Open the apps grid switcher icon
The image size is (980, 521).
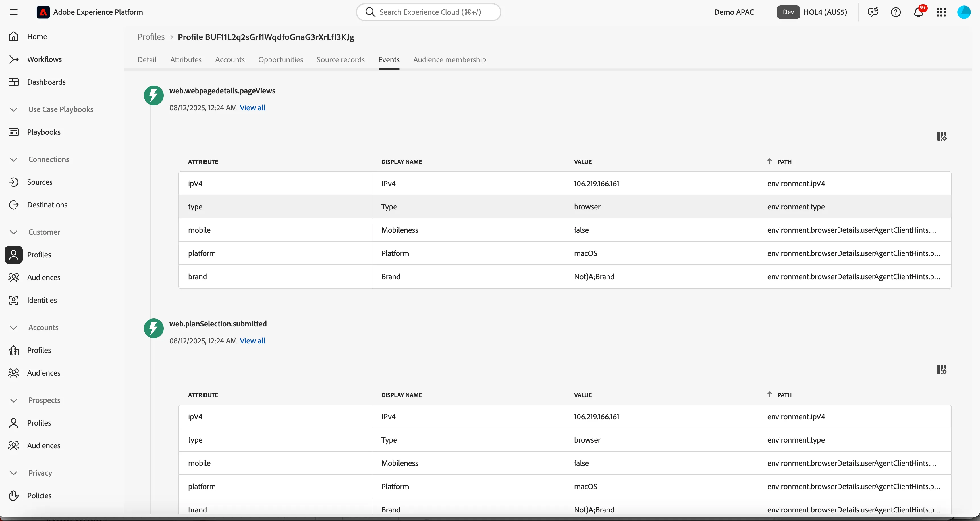click(942, 12)
